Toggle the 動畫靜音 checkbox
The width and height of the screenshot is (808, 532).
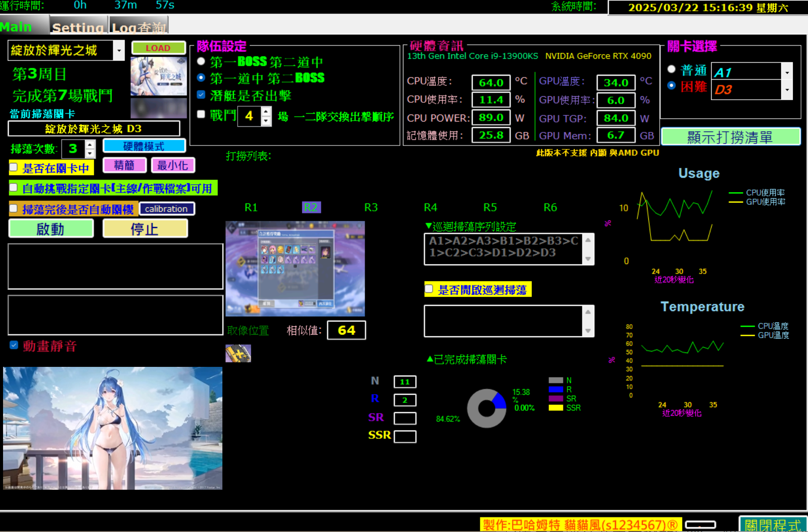point(14,346)
